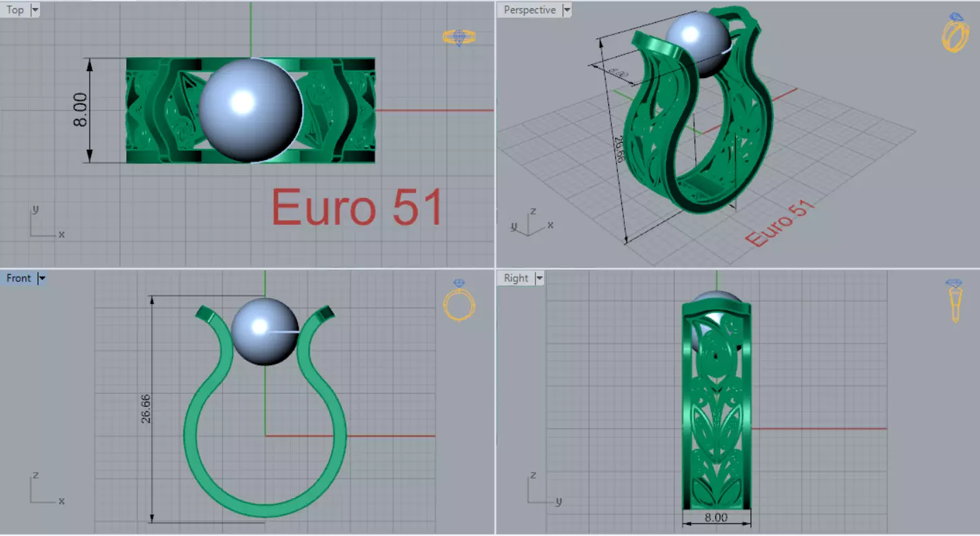The height and width of the screenshot is (536, 980).
Task: Open the Right viewport dropdown arrow
Action: tap(539, 278)
